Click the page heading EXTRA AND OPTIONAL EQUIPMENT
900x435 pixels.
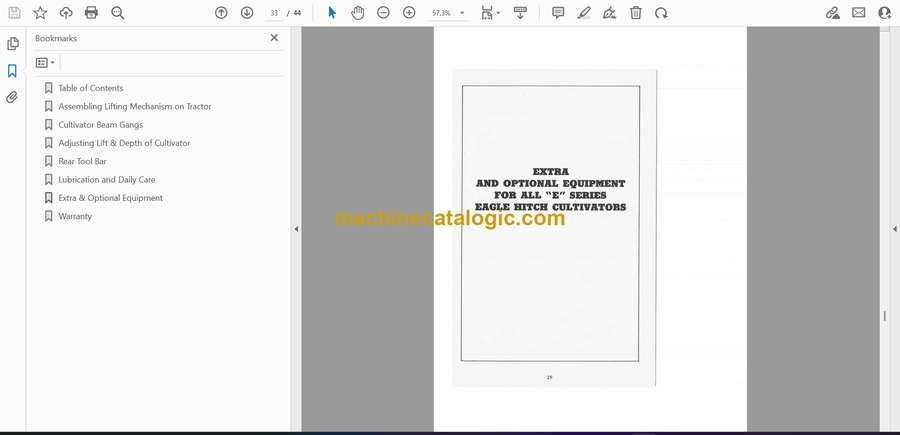tap(550, 189)
